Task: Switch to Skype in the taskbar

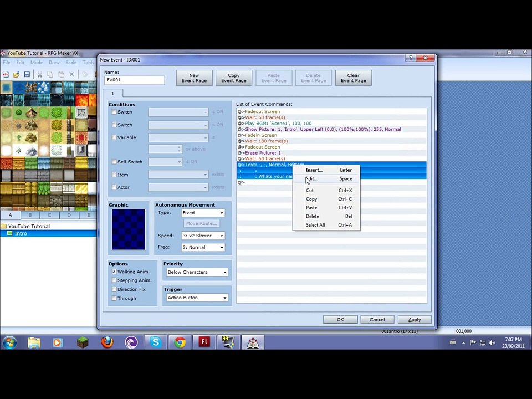Action: tap(156, 342)
